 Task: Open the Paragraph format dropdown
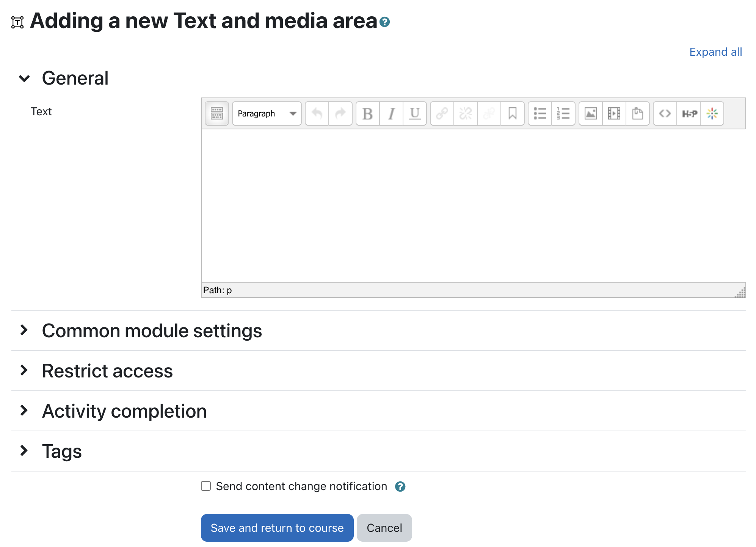click(267, 113)
